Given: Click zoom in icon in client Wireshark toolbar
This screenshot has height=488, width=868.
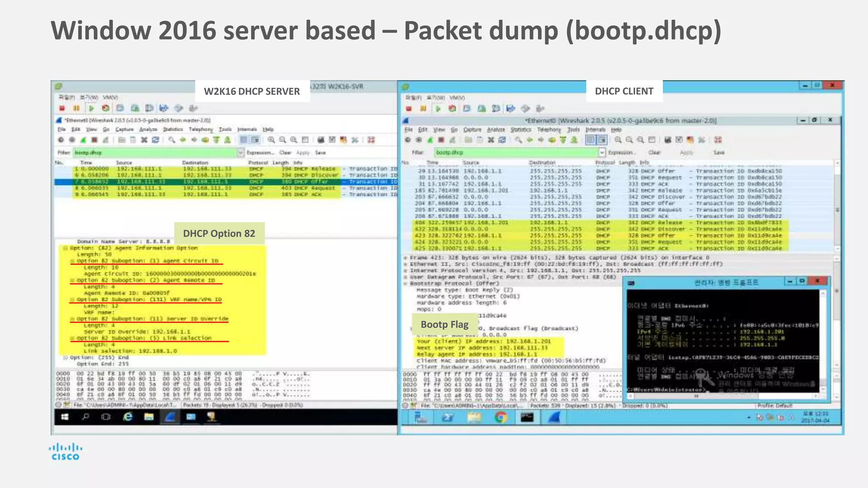Looking at the screenshot, I should tap(618, 140).
